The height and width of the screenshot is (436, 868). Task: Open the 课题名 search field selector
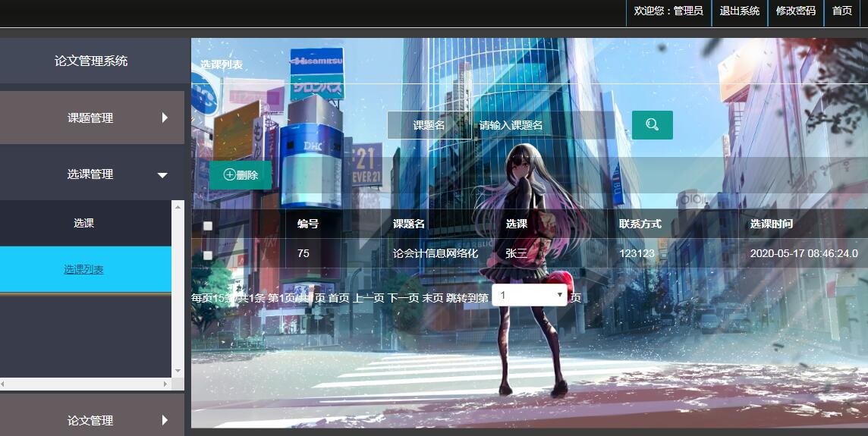pyautogui.click(x=429, y=125)
